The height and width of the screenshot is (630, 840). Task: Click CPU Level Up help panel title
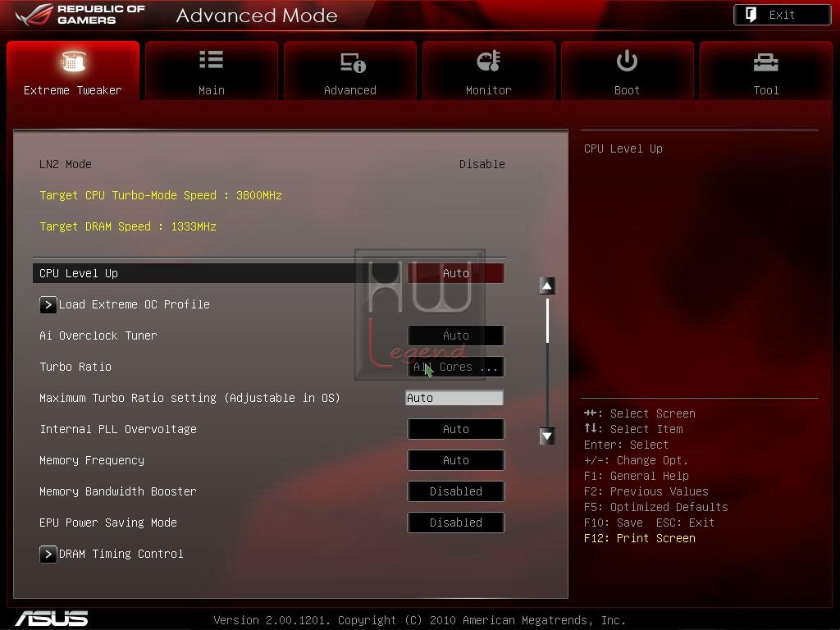(x=623, y=149)
